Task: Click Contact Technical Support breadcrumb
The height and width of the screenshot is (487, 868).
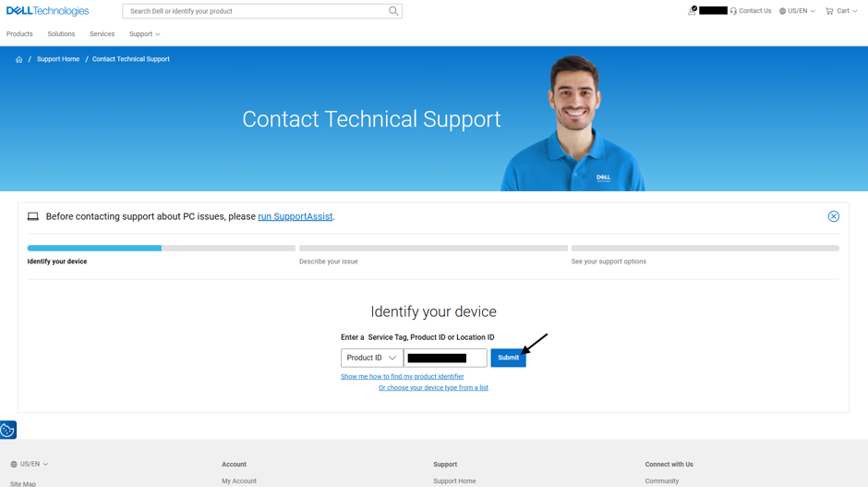Action: point(130,59)
